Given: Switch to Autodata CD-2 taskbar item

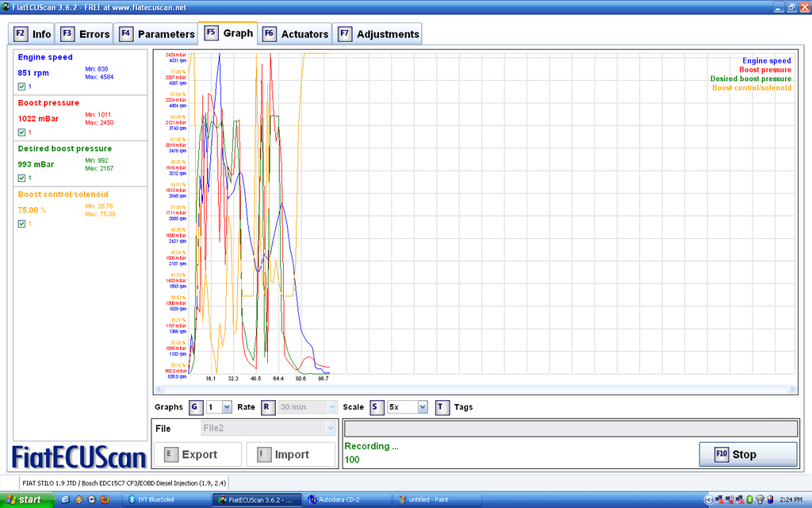Looking at the screenshot, I should click(x=347, y=500).
